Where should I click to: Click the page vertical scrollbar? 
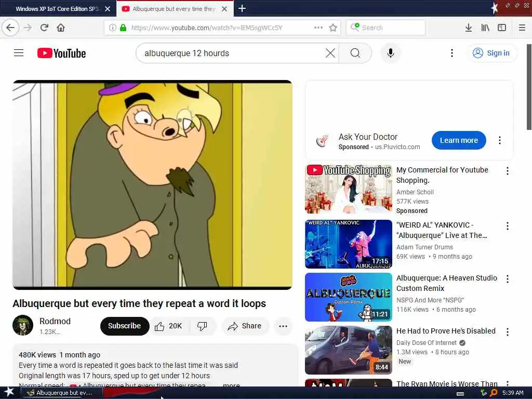coord(529,87)
